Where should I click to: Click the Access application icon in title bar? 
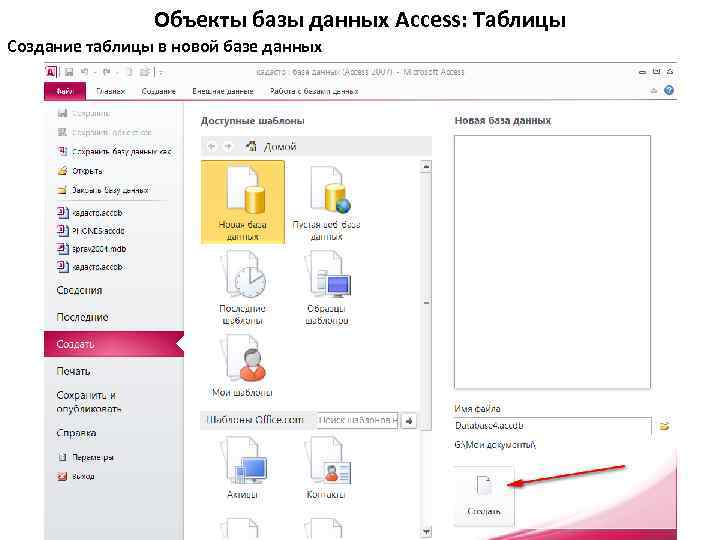tap(51, 72)
